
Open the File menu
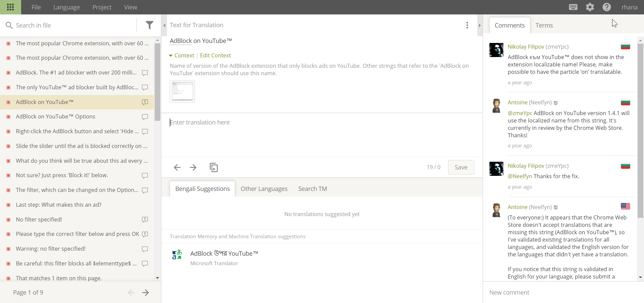(x=36, y=7)
